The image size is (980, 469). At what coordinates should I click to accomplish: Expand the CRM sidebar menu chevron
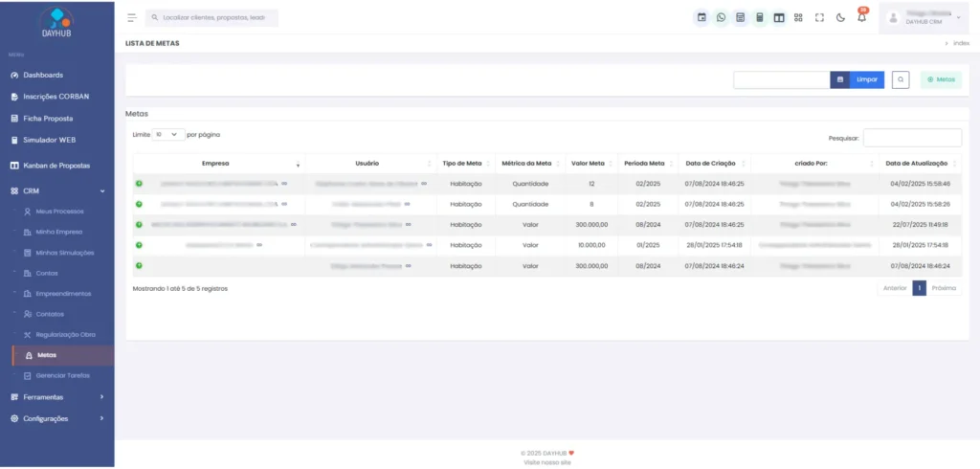pyautogui.click(x=102, y=190)
